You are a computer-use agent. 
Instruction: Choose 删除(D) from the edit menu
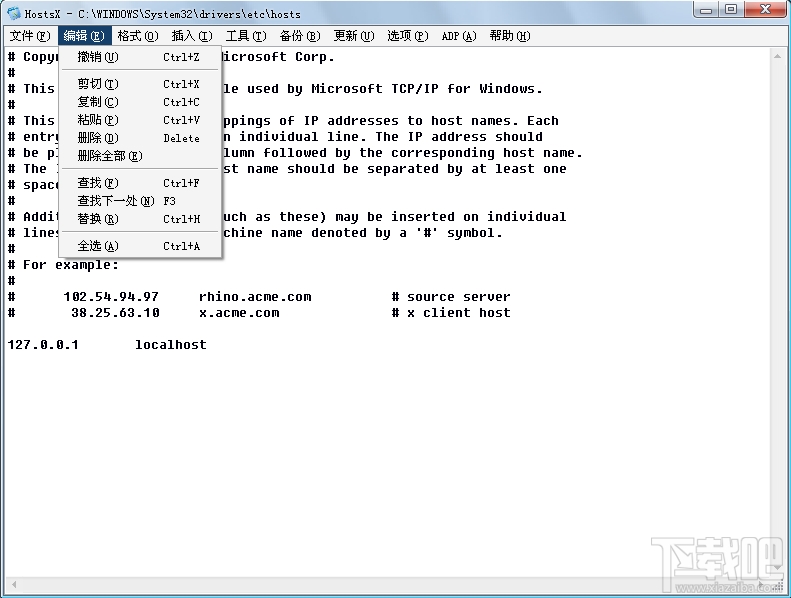click(140, 138)
